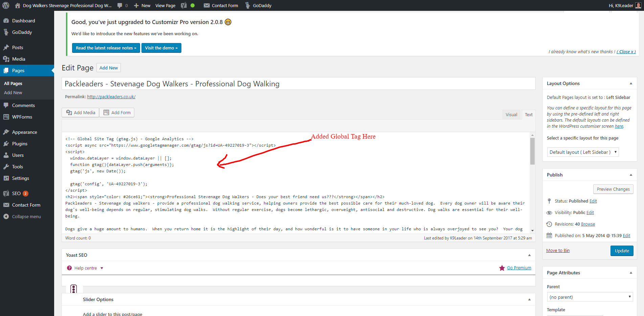This screenshot has width=644, height=316.
Task: Collapse the Yoast SEO panel
Action: click(x=529, y=255)
